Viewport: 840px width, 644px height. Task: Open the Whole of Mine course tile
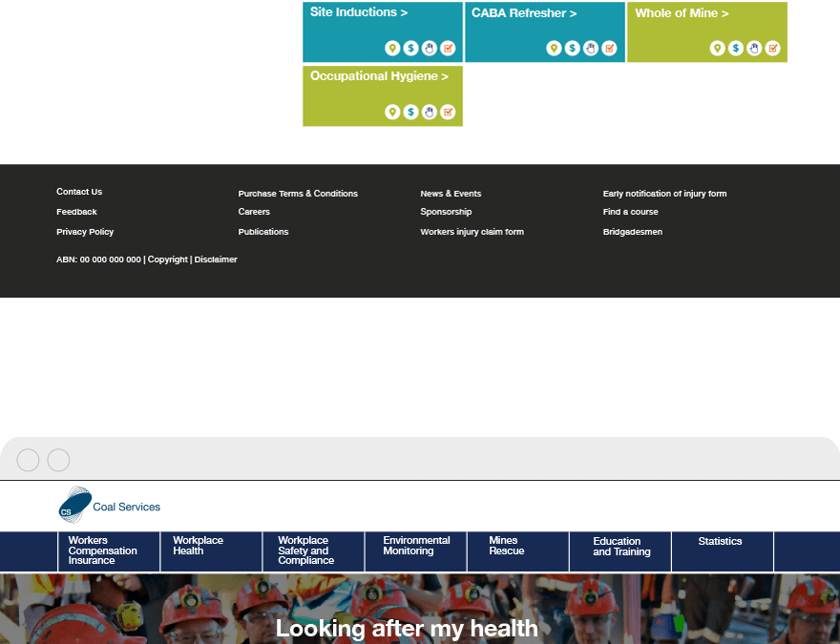point(707,32)
